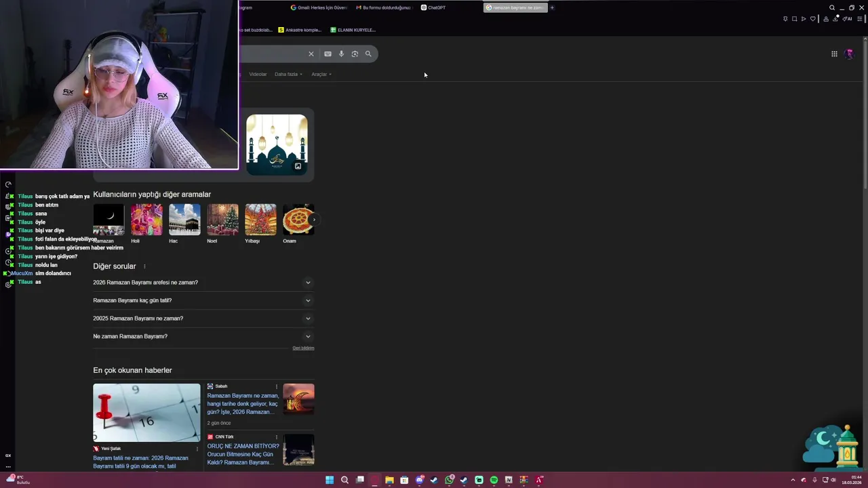Viewport: 868px width, 488px height.
Task: Expand 2026 Ramazan Bayramı arefesi ne zaman question
Action: pos(203,283)
